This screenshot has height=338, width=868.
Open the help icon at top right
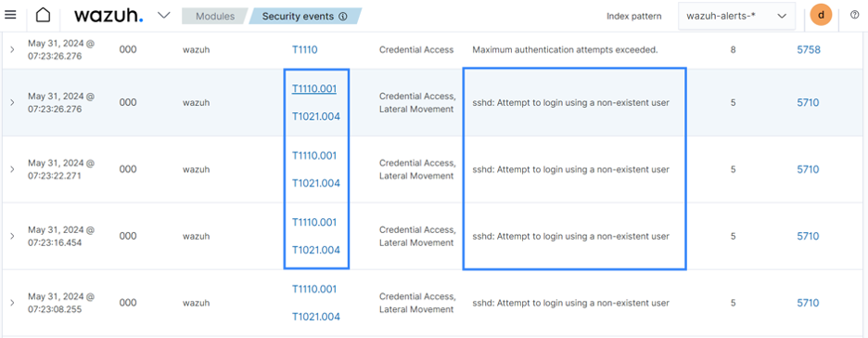854,16
